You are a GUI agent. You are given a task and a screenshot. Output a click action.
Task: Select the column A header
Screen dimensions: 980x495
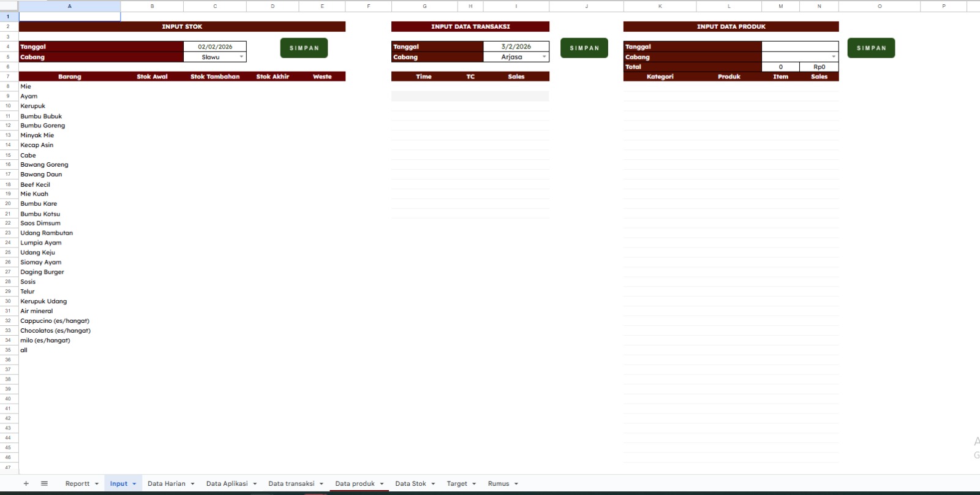click(69, 6)
